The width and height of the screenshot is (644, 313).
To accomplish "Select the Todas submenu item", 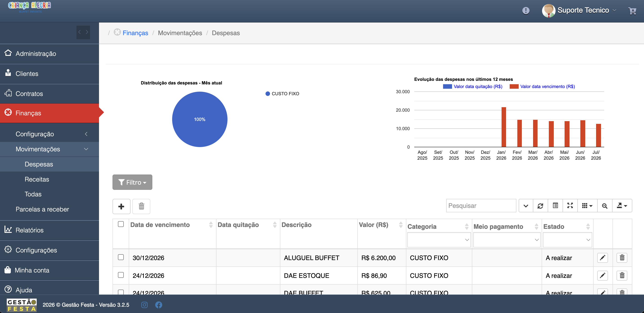I will point(50,194).
